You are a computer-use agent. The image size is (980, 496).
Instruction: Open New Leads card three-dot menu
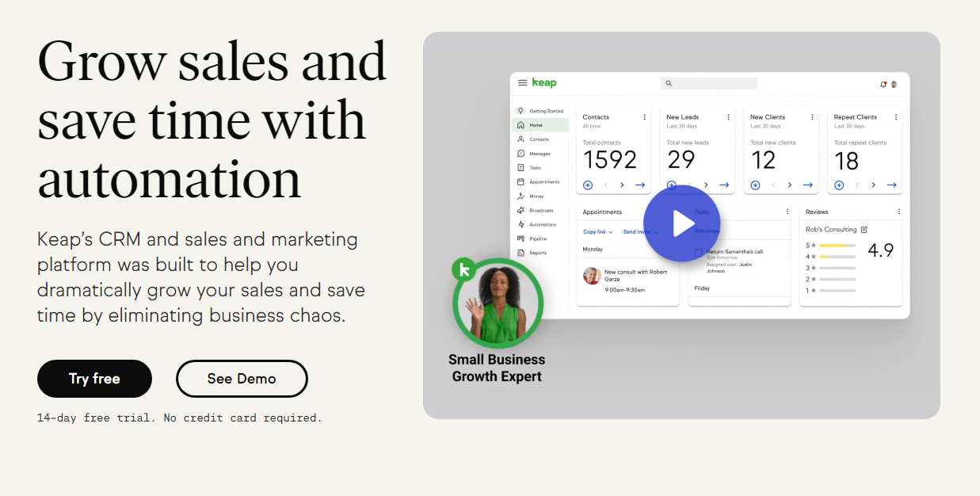728,117
